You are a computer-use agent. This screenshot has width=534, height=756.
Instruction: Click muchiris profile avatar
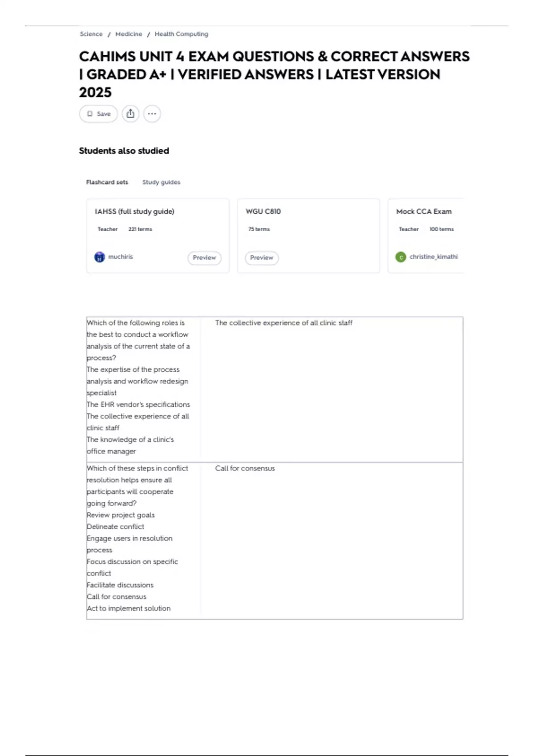click(x=100, y=257)
